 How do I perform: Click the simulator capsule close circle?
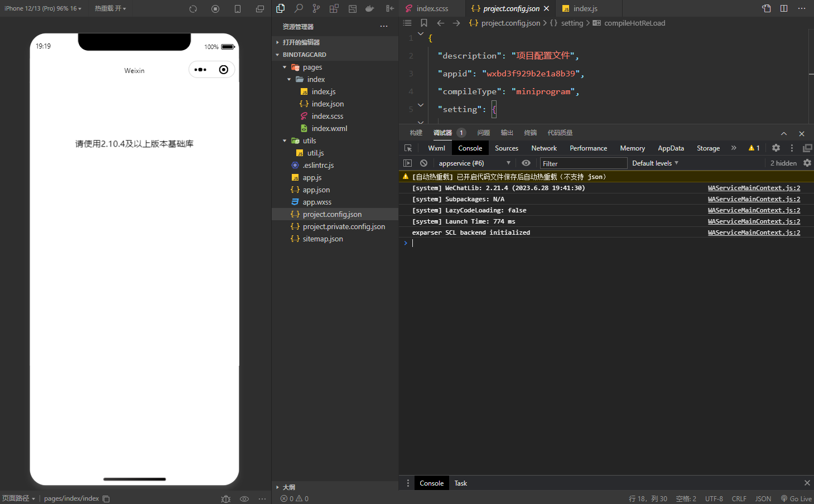[x=224, y=70]
